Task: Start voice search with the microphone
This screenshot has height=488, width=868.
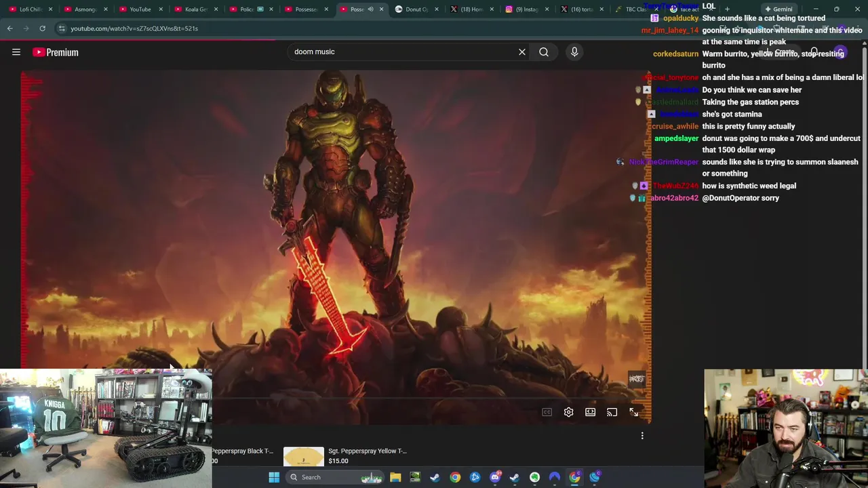Action: [x=574, y=52]
